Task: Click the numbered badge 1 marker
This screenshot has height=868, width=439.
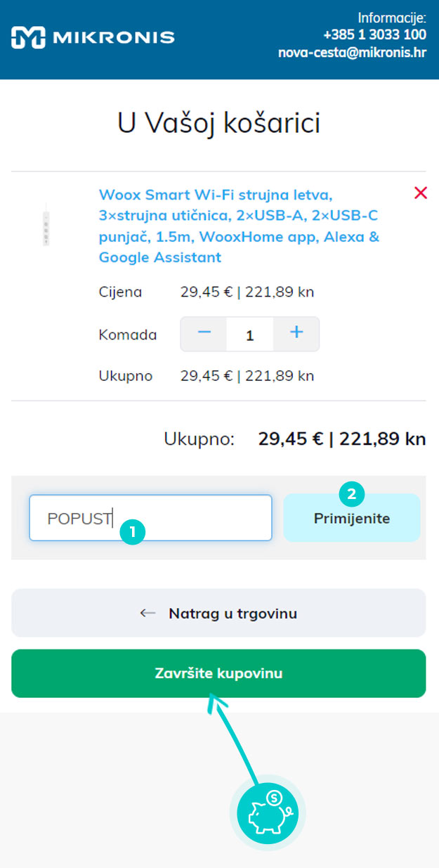Action: pos(132,531)
